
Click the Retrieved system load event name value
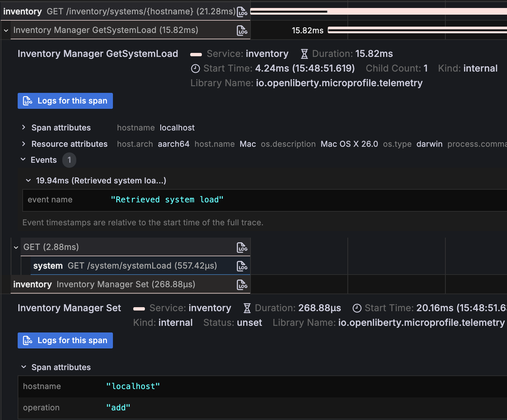[x=167, y=199]
